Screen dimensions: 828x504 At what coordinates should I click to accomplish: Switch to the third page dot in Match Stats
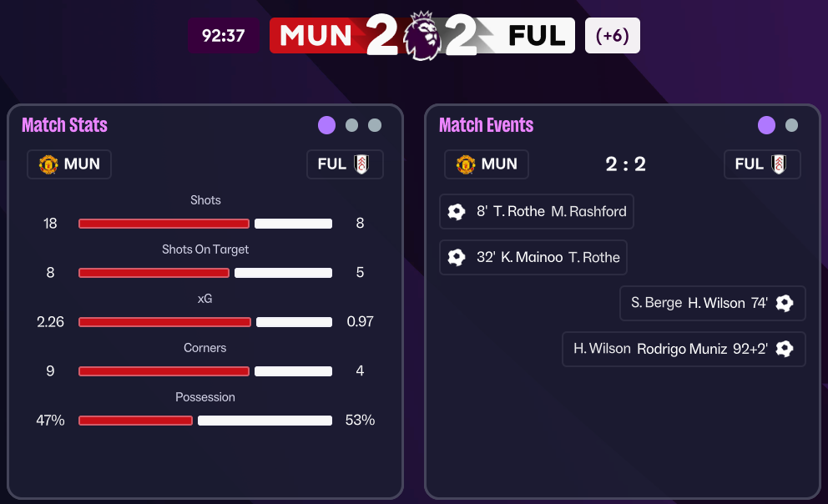coord(375,125)
